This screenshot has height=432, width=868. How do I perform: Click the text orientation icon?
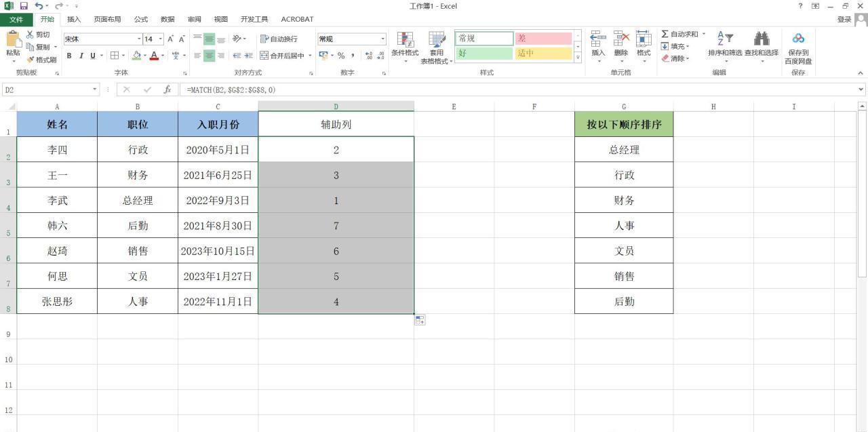pos(237,39)
